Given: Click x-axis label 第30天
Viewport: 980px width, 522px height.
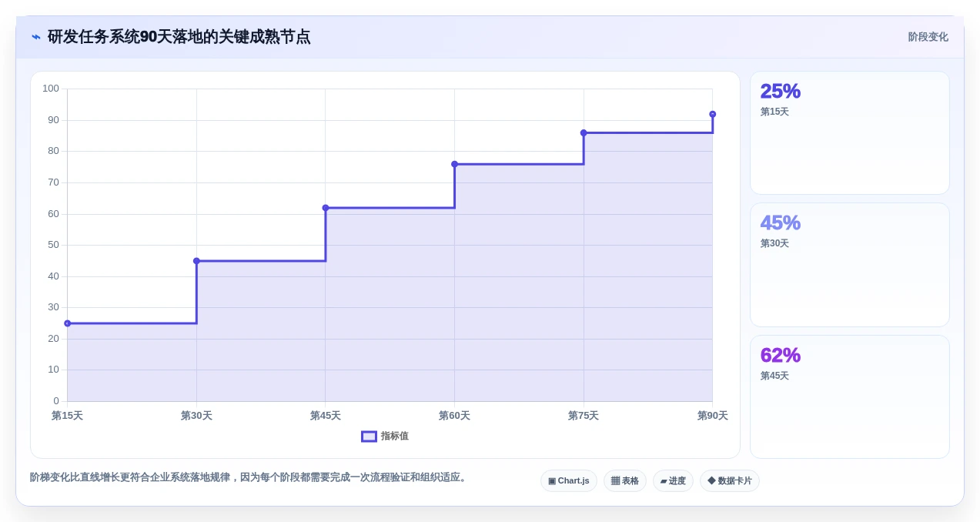Looking at the screenshot, I should click(x=196, y=416).
